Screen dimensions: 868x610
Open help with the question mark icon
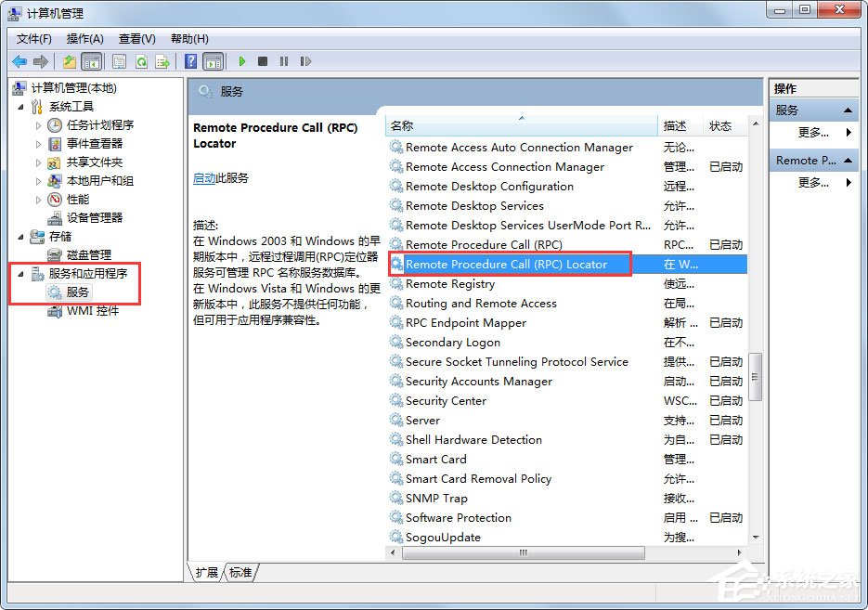(190, 61)
